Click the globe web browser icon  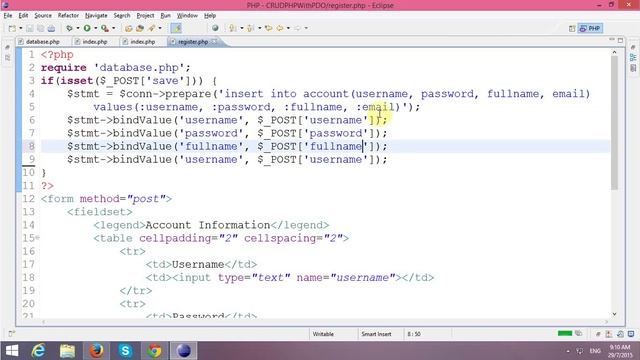tap(215, 28)
